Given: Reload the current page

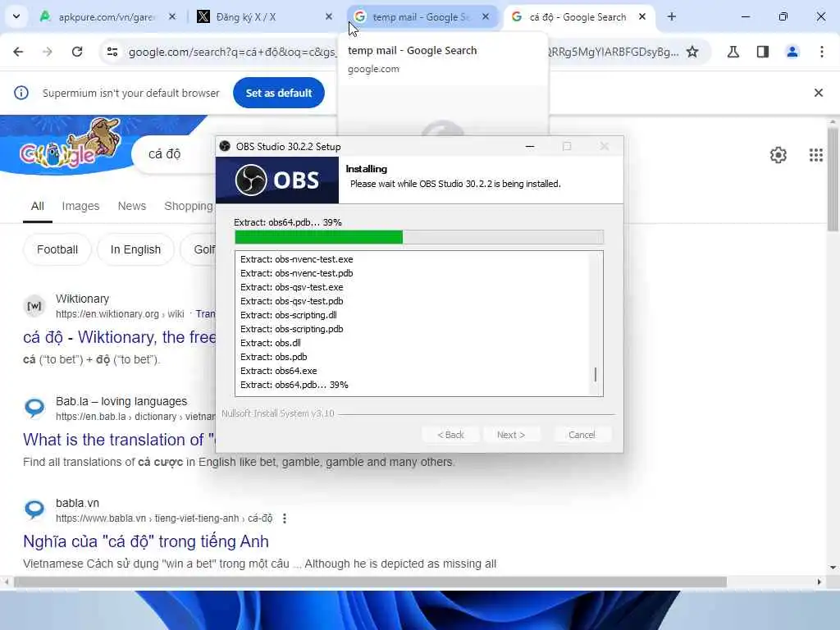Looking at the screenshot, I should 77,52.
